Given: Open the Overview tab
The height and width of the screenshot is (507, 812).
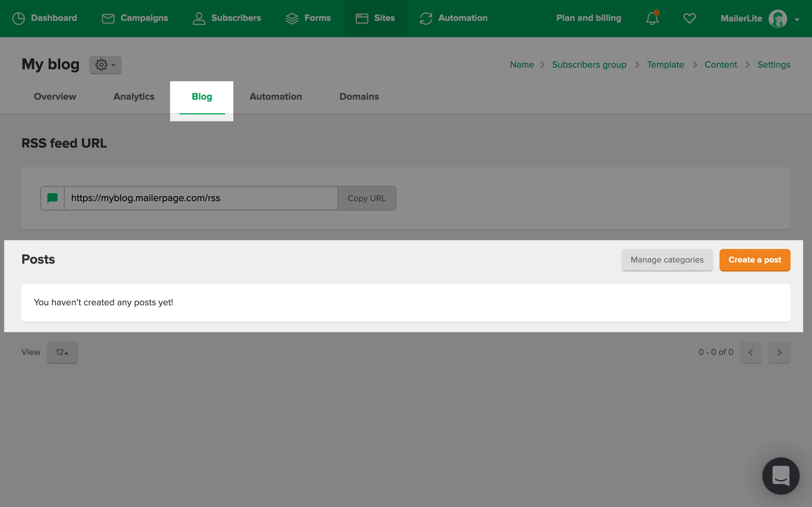Looking at the screenshot, I should (x=55, y=97).
